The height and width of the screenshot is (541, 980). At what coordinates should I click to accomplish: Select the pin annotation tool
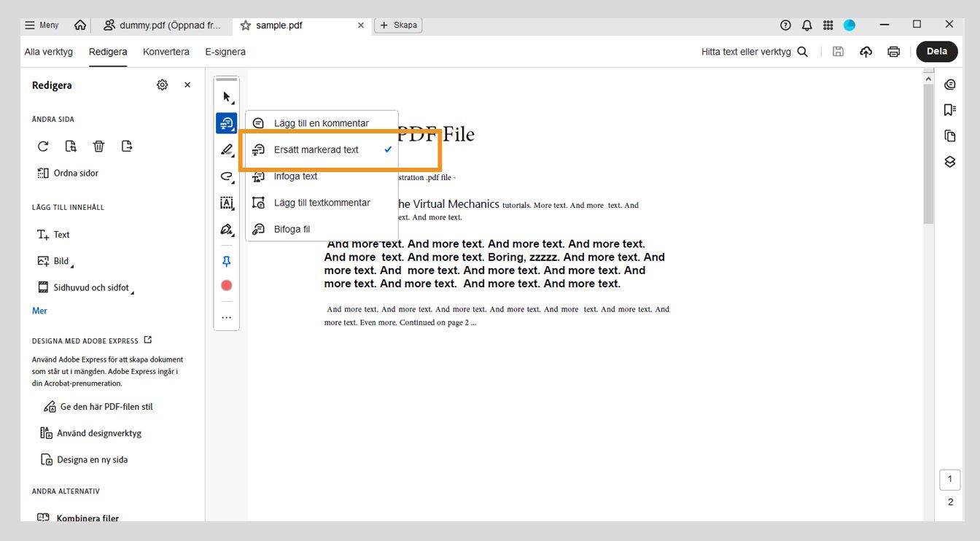226,260
